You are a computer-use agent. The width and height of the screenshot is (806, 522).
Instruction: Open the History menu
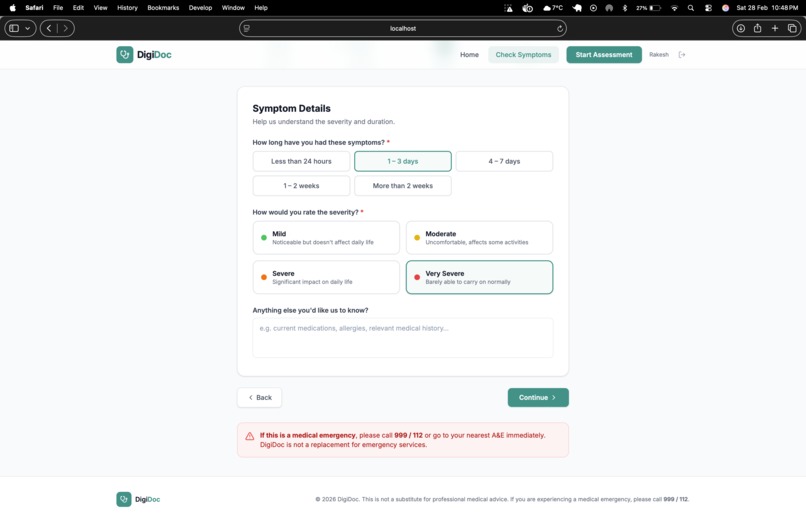(127, 8)
